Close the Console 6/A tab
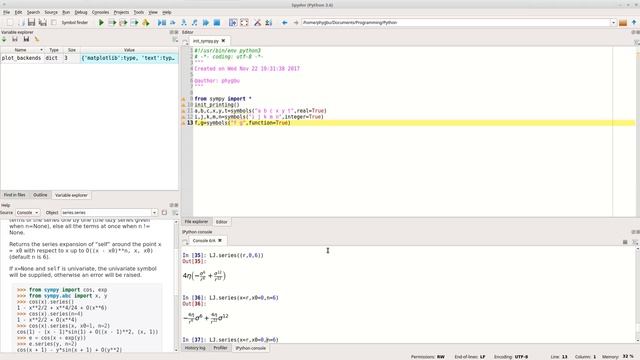The image size is (640, 360). coord(220,241)
